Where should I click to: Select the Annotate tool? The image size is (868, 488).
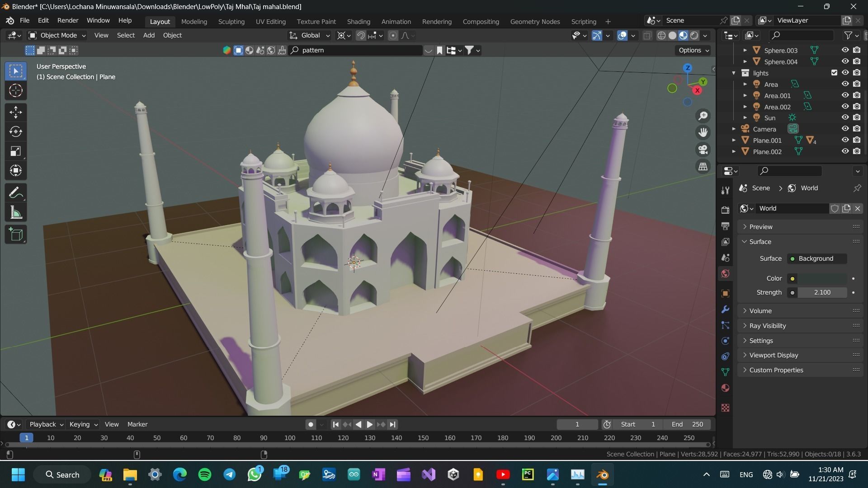pos(16,193)
